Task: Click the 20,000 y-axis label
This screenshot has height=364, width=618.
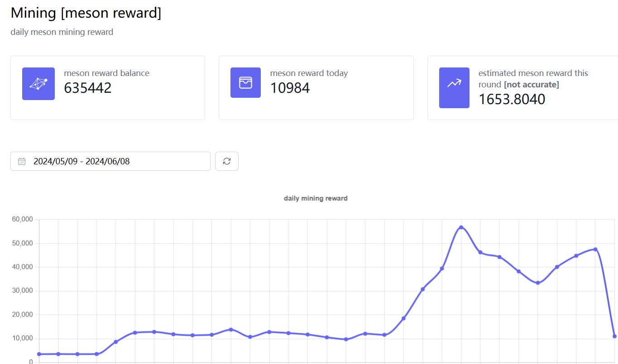Action: coord(22,315)
